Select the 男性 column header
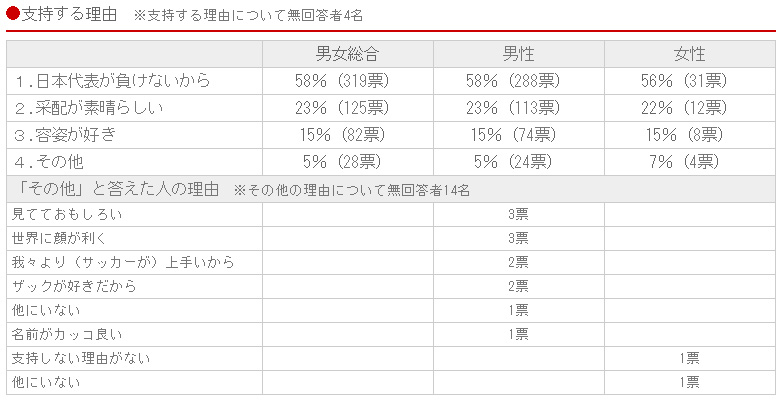This screenshot has width=780, height=400. [x=519, y=54]
